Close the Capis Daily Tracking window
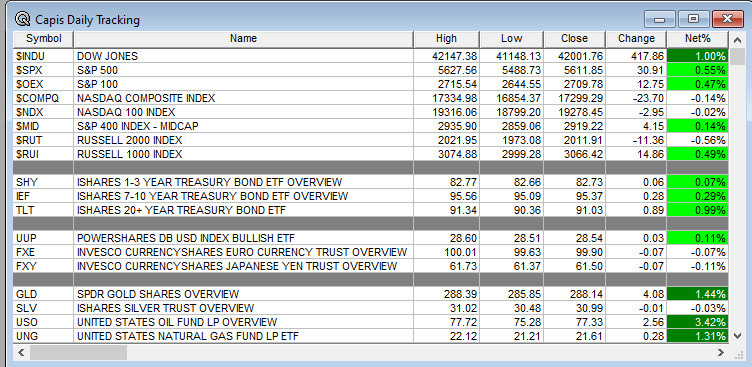Image resolution: width=752 pixels, height=367 pixels. [x=728, y=20]
